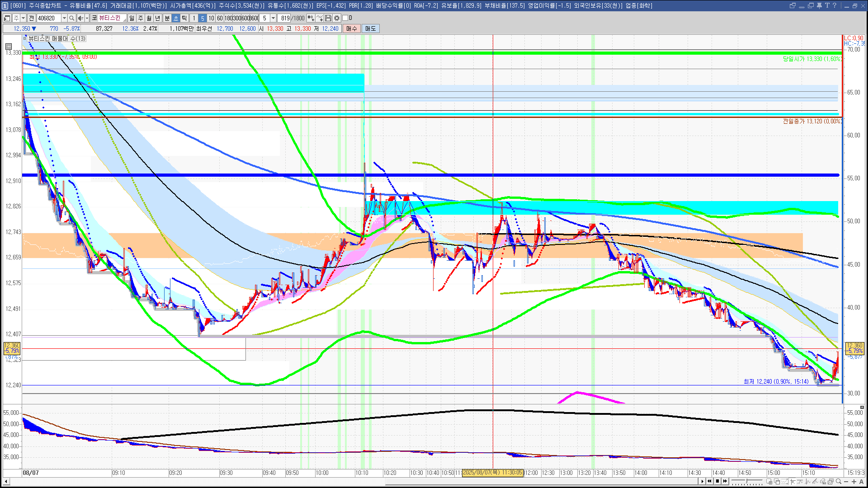Select the 초 (seconds) chart period toggle
868x488 pixels.
pyautogui.click(x=176, y=18)
